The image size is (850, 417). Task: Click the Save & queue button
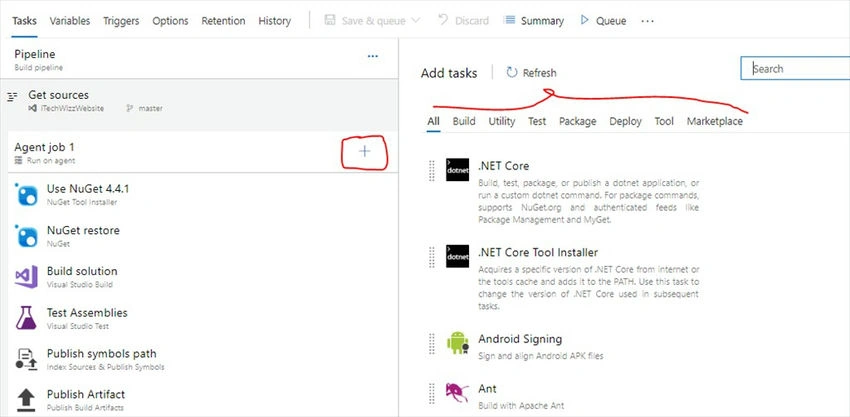366,21
